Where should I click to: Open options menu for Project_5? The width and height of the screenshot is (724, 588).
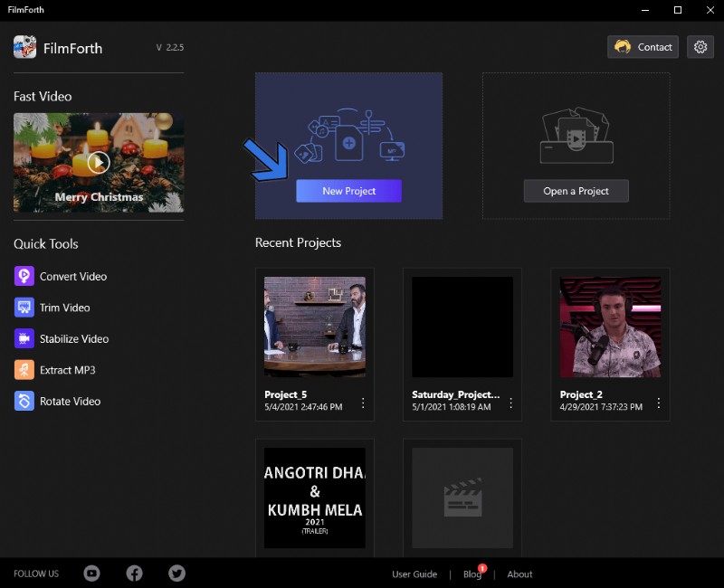(x=363, y=403)
